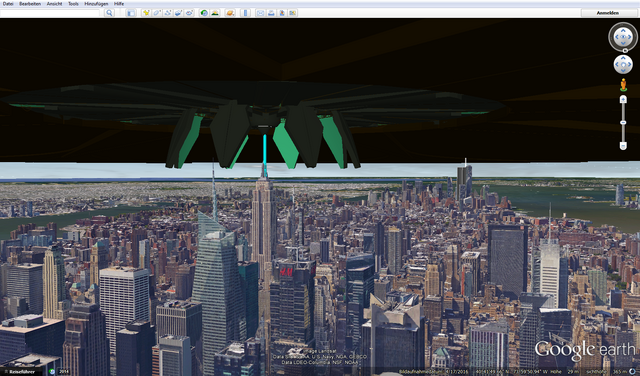Click the magnifier search button
Image resolution: width=640 pixels, height=376 pixels.
click(109, 13)
